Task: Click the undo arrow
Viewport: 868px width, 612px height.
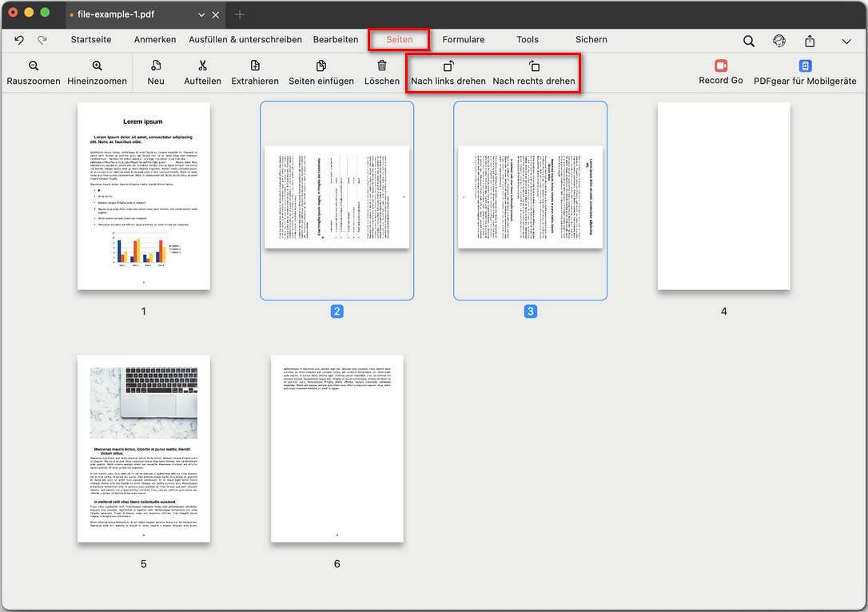Action: [x=18, y=39]
